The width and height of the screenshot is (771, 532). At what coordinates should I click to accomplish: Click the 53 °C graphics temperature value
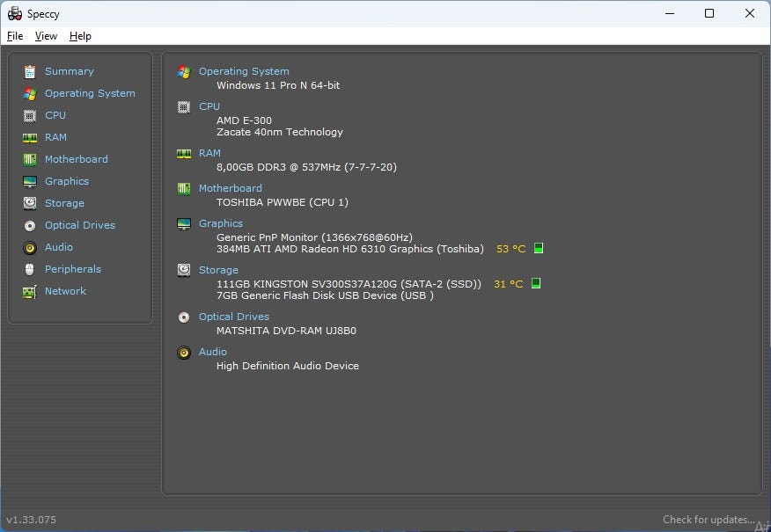click(x=510, y=249)
